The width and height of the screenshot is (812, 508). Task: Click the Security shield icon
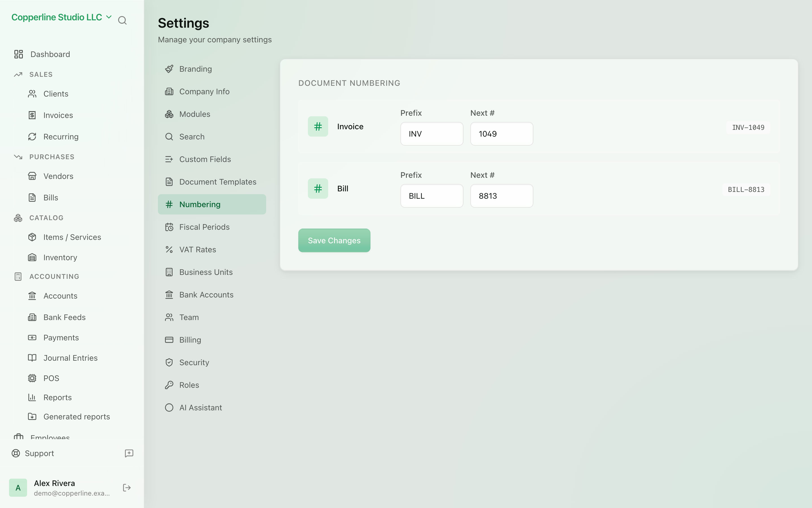point(169,362)
